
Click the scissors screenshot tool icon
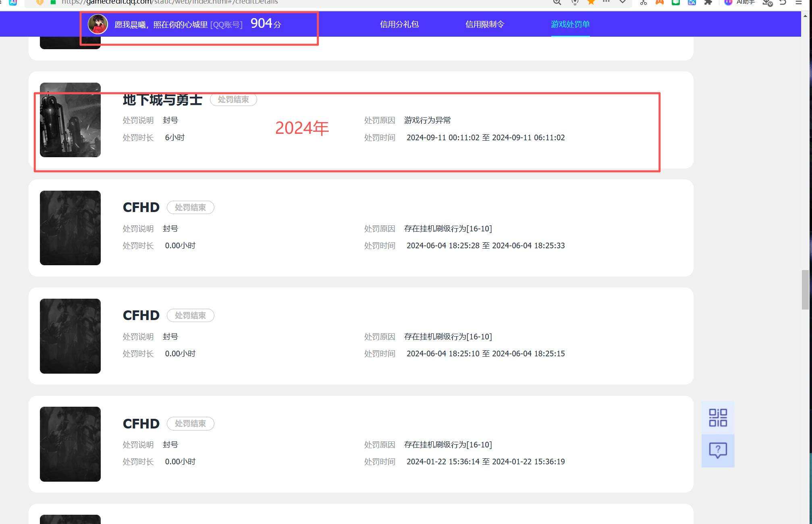tap(644, 2)
